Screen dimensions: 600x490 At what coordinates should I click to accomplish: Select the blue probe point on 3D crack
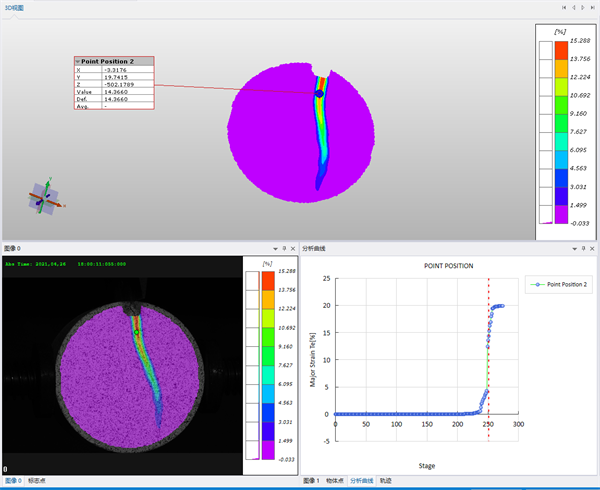(x=320, y=93)
